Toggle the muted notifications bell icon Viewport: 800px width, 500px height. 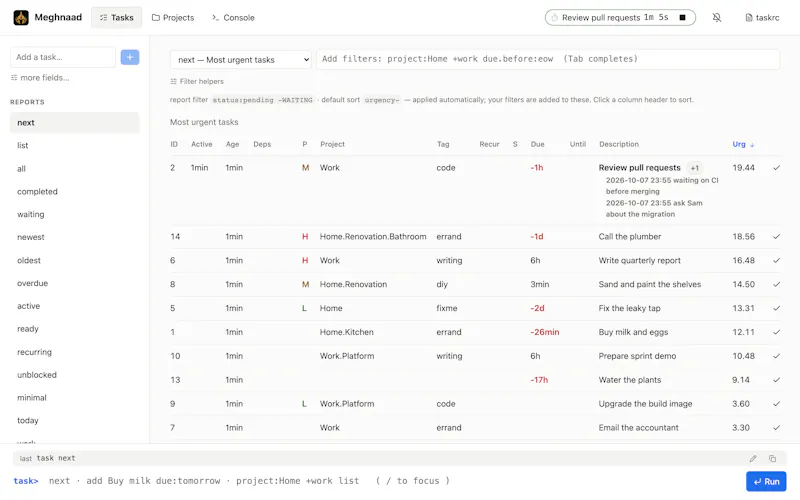click(x=717, y=17)
